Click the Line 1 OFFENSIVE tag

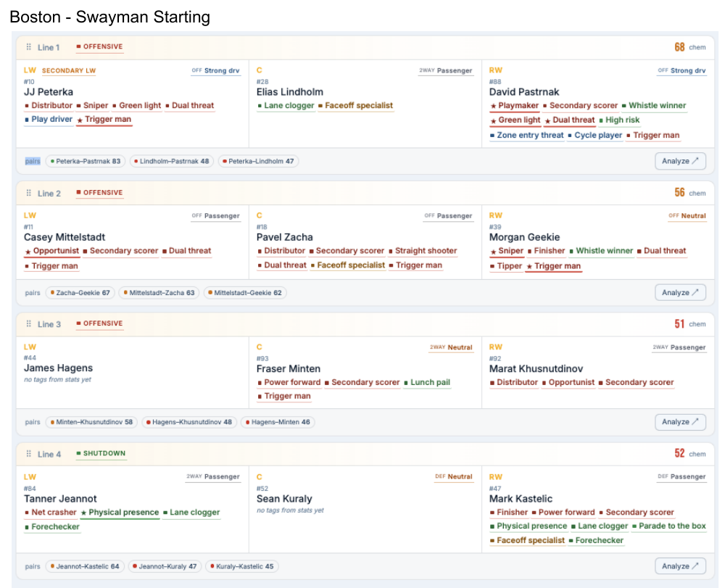[99, 46]
